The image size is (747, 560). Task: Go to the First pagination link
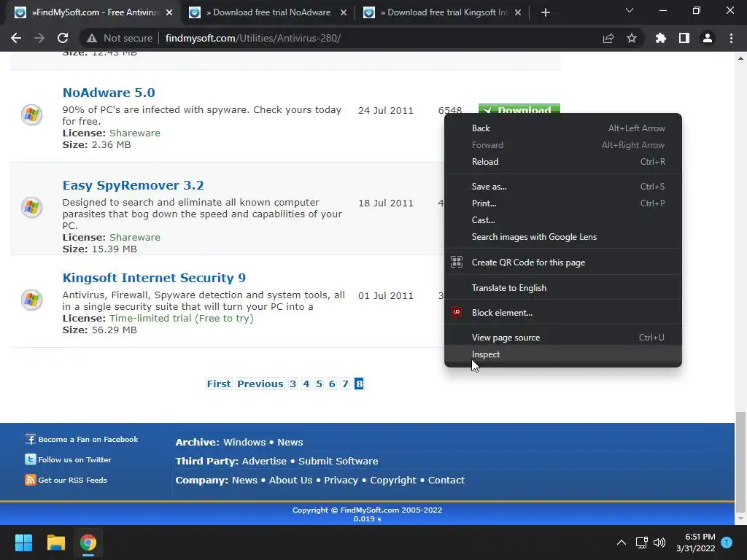tap(219, 384)
